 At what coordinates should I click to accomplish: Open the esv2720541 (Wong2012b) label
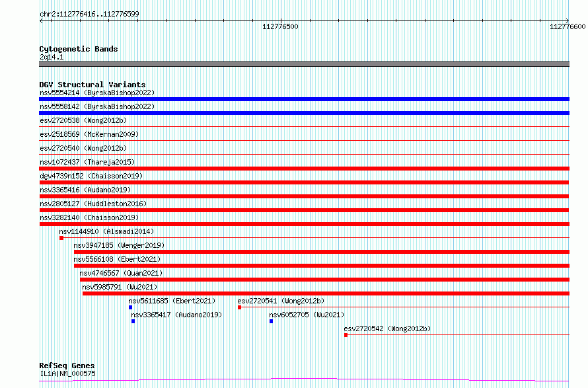pyautogui.click(x=281, y=301)
